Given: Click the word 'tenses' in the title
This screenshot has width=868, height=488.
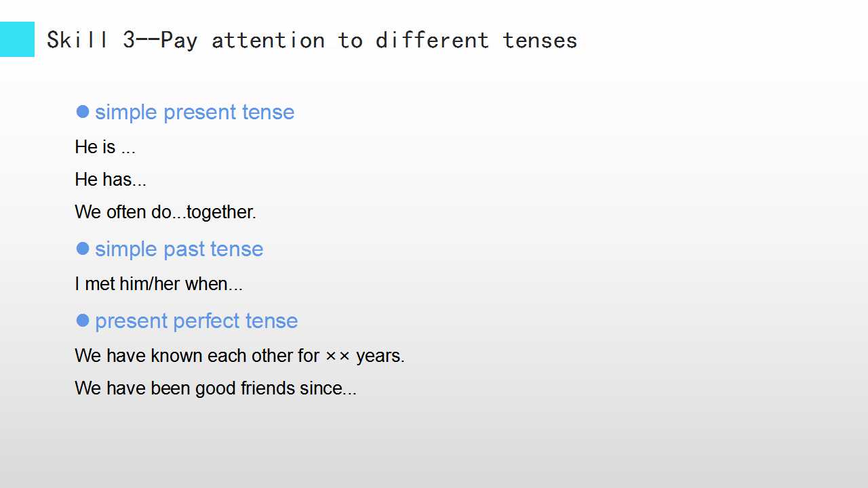Looking at the screenshot, I should [540, 40].
